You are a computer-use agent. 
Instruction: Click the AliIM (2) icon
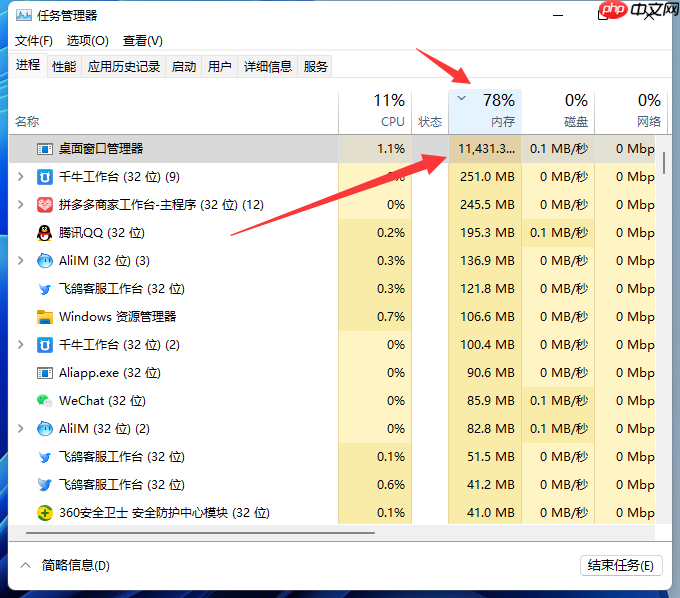[x=45, y=429]
